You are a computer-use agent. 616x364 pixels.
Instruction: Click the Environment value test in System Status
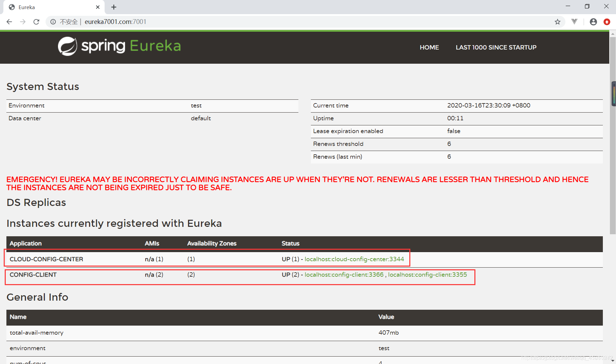pyautogui.click(x=196, y=105)
